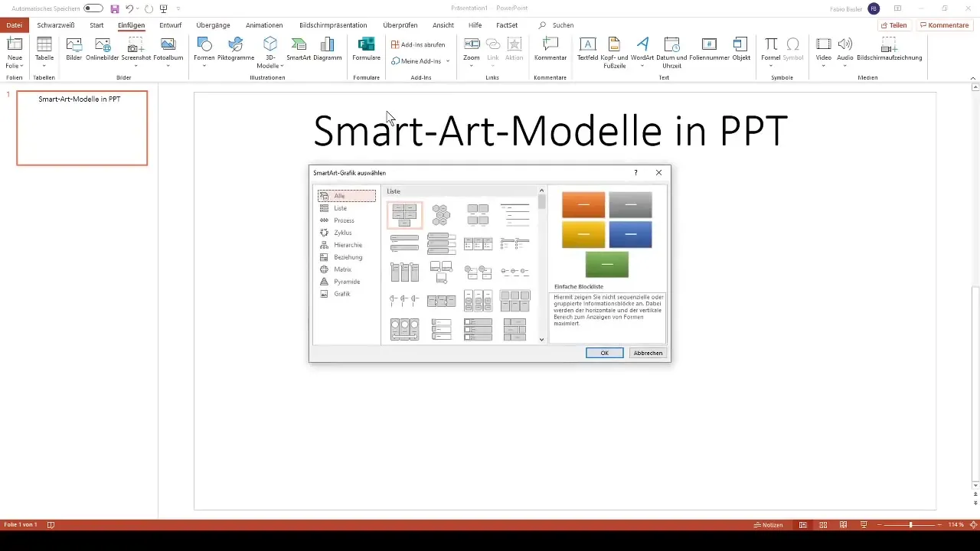This screenshot has height=551, width=980.
Task: Select the Einfache Blockliste layout thumbnail
Action: pyautogui.click(x=404, y=215)
